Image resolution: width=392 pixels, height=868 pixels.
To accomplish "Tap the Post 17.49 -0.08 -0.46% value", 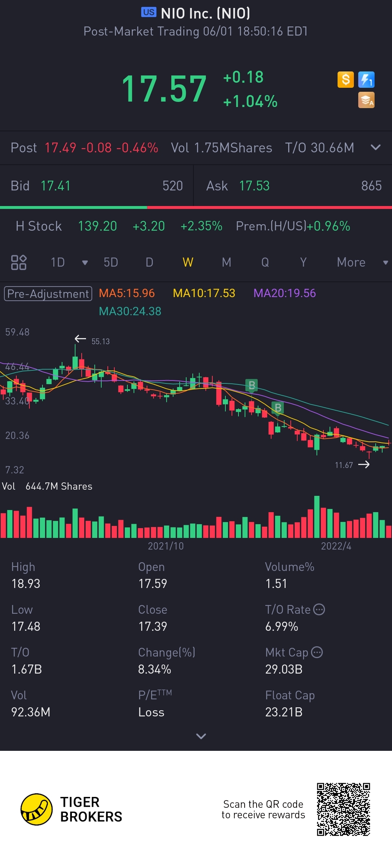I will 101,148.
